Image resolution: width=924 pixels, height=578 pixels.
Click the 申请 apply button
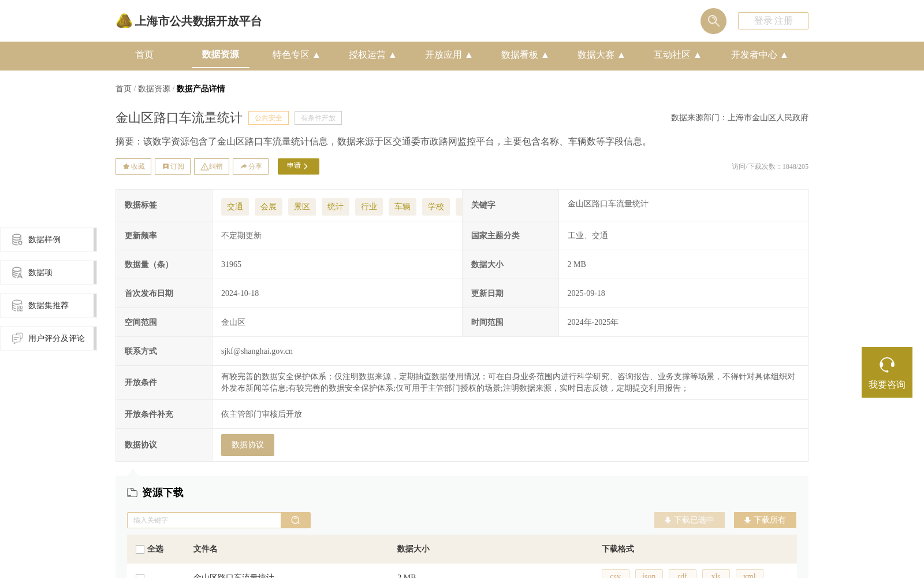pyautogui.click(x=299, y=166)
